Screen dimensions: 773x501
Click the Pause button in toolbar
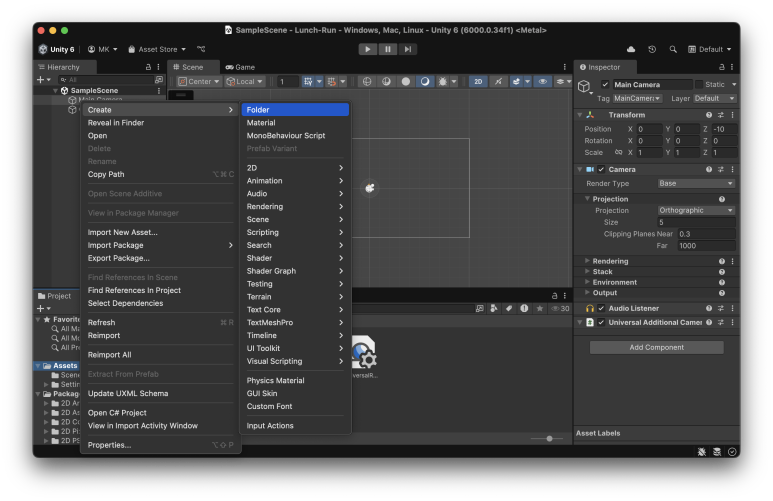387,49
